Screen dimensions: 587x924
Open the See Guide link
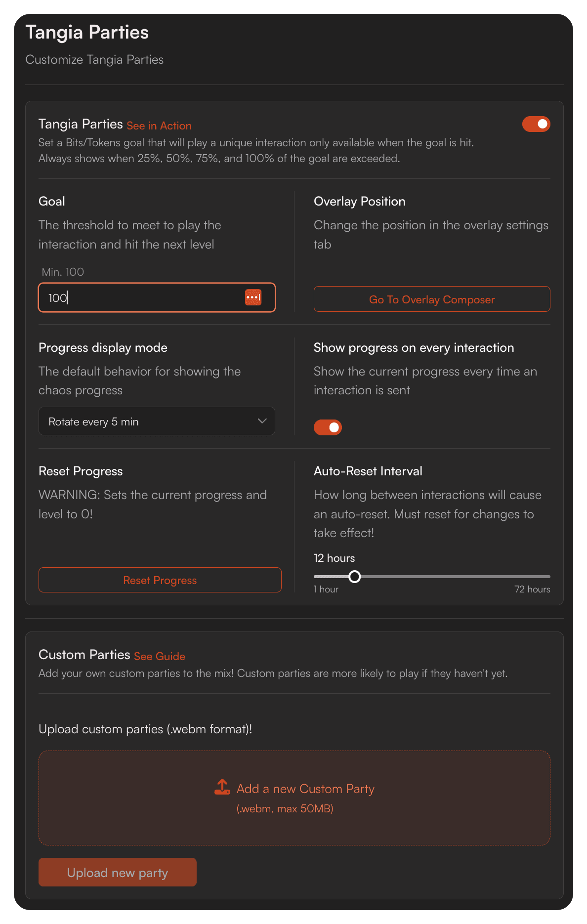point(160,657)
